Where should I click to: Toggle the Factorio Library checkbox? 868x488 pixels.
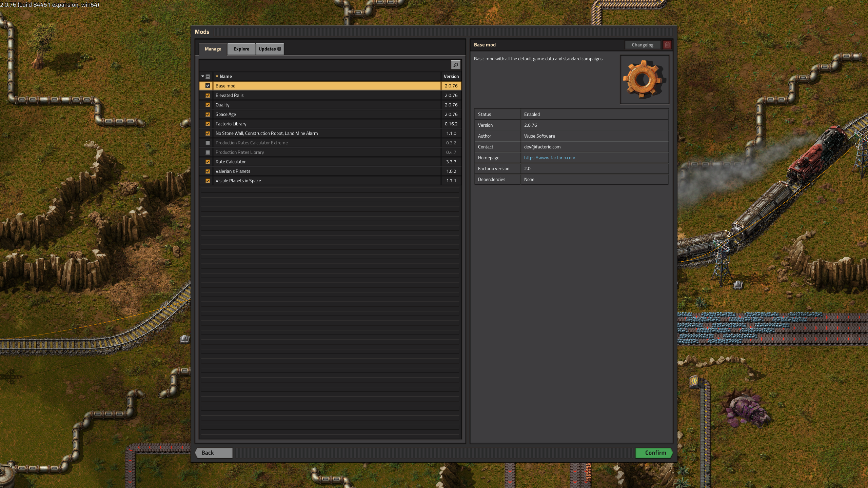(208, 124)
